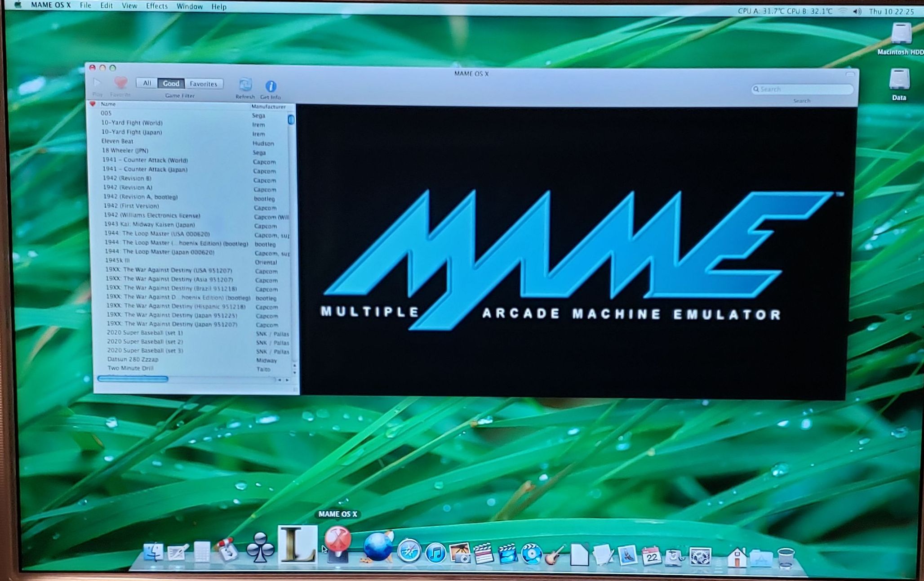Click the scroll down arrow of game list
The height and width of the screenshot is (581, 924).
click(294, 373)
